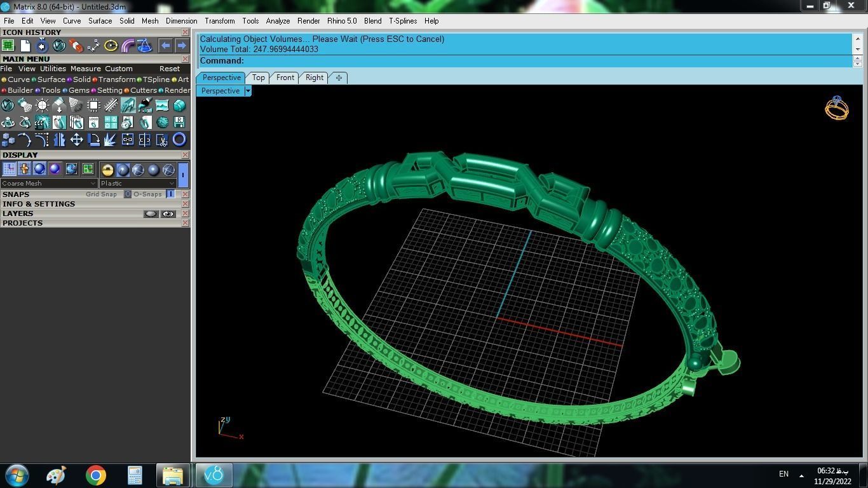Toggle grid display icon in Display panel

click(x=9, y=169)
